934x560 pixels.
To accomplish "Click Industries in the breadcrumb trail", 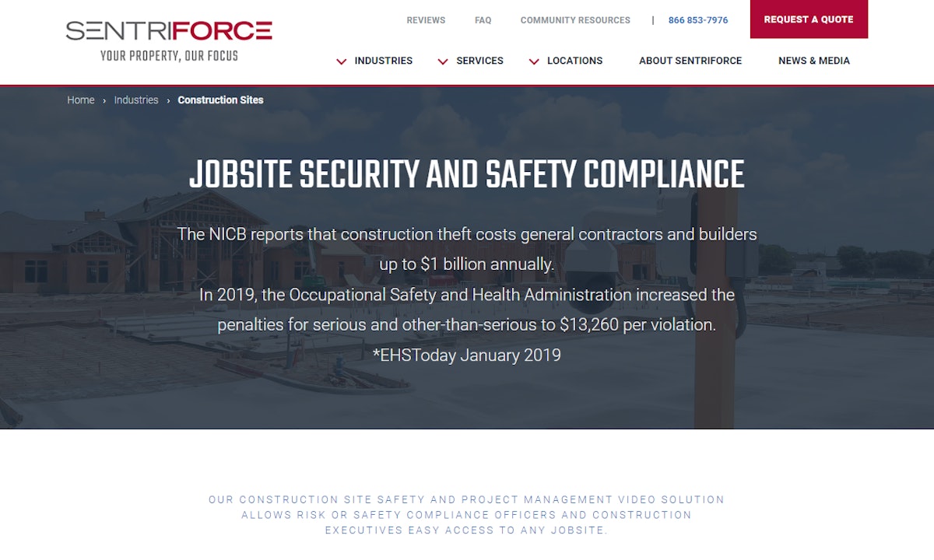I will click(x=136, y=100).
